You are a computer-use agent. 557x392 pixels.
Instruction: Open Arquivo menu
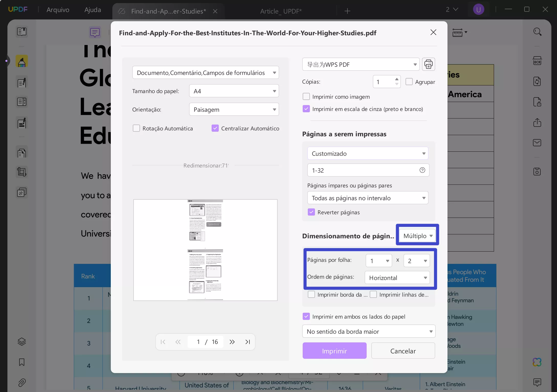click(58, 9)
